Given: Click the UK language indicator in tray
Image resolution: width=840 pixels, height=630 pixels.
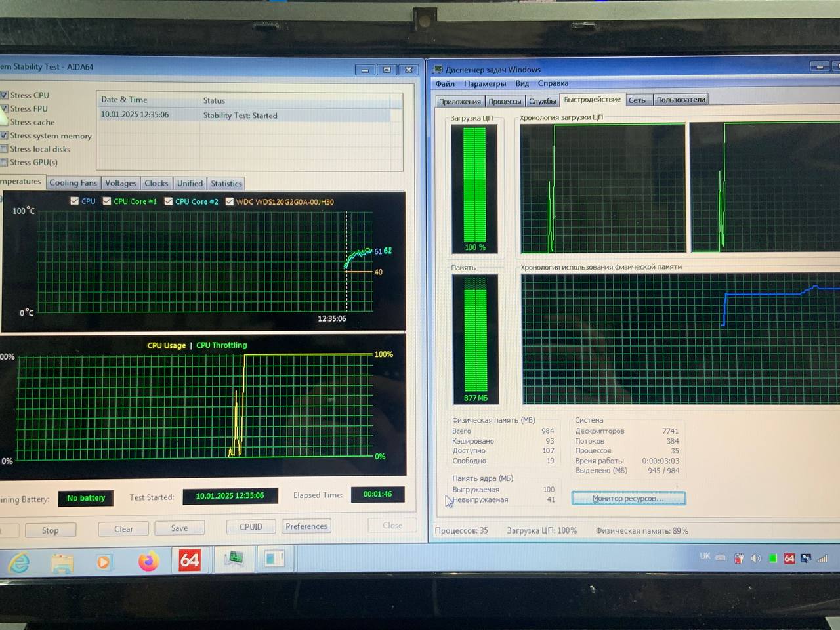Looking at the screenshot, I should (705, 556).
